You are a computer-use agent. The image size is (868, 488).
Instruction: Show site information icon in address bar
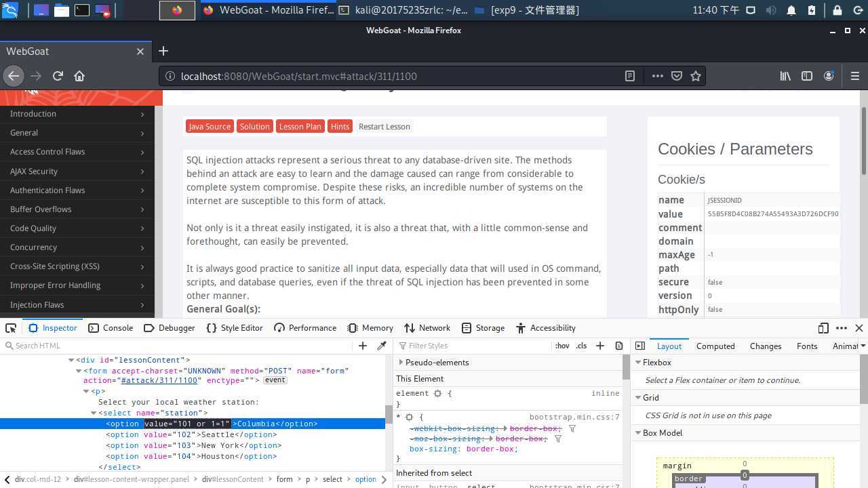point(170,76)
